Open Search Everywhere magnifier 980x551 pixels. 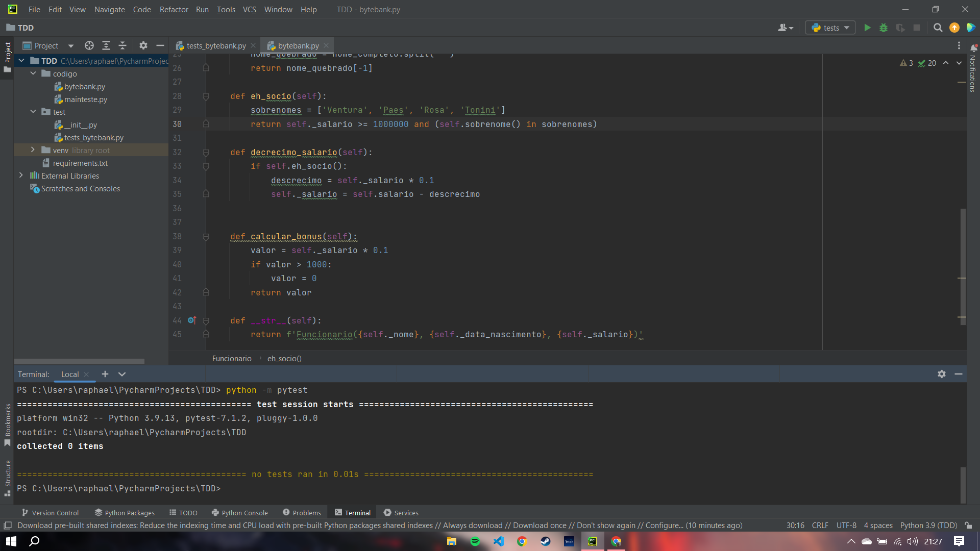[938, 28]
